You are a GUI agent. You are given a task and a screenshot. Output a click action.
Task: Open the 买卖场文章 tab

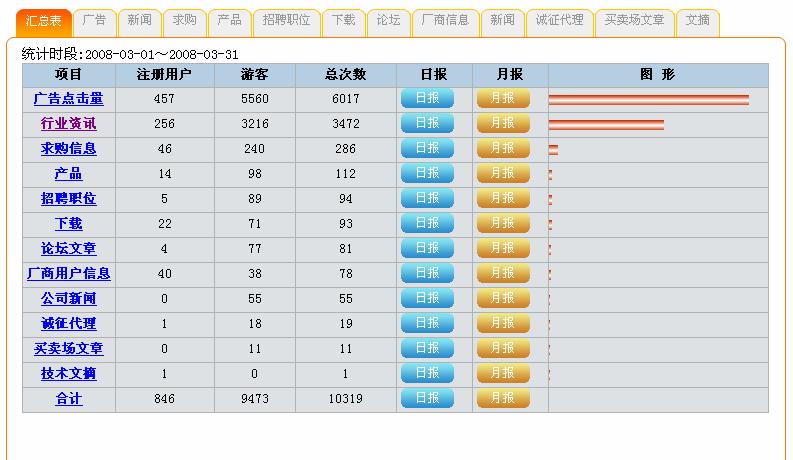[x=634, y=20]
